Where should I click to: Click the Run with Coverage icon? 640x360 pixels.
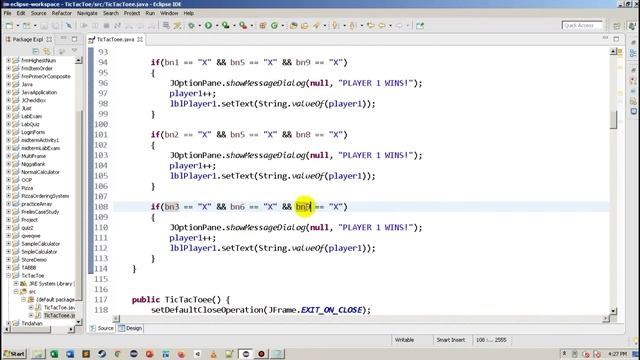[x=225, y=26]
